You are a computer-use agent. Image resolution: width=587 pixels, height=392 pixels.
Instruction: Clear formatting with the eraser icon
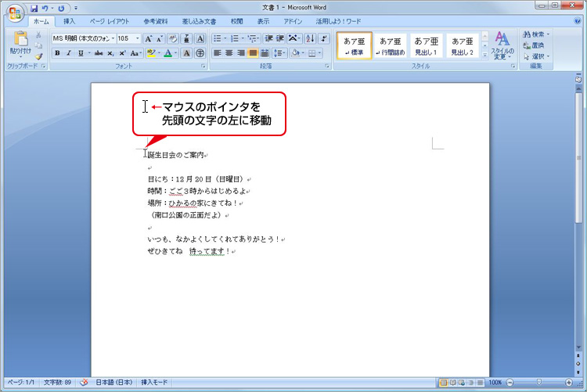click(x=173, y=38)
